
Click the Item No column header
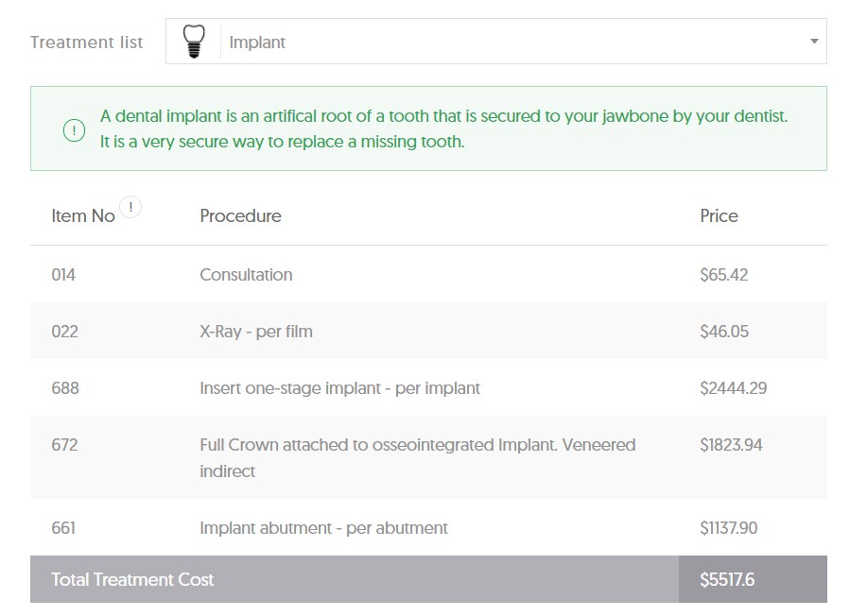[83, 215]
